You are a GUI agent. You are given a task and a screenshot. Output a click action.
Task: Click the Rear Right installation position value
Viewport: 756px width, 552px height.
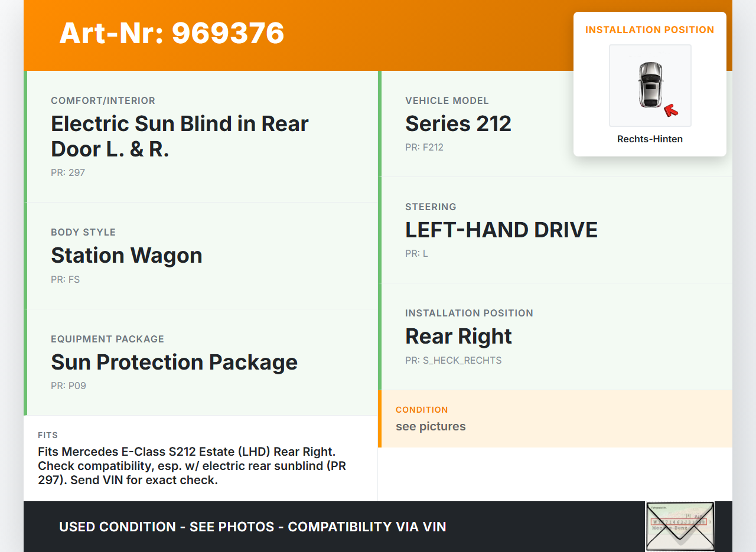(458, 337)
